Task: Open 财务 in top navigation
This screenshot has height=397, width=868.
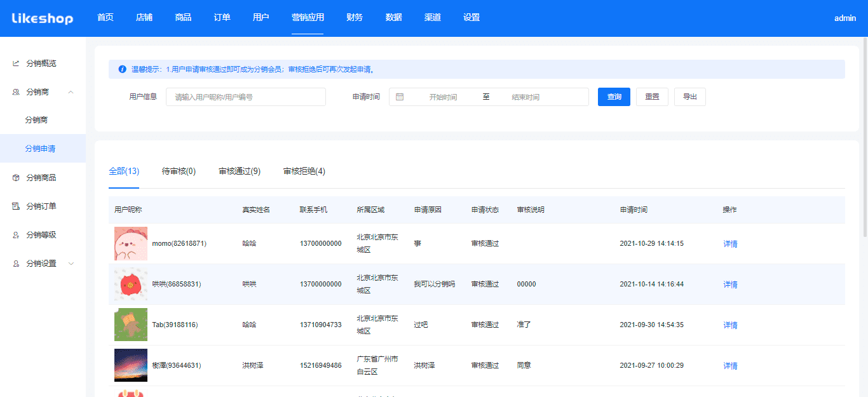Action: 355,18
